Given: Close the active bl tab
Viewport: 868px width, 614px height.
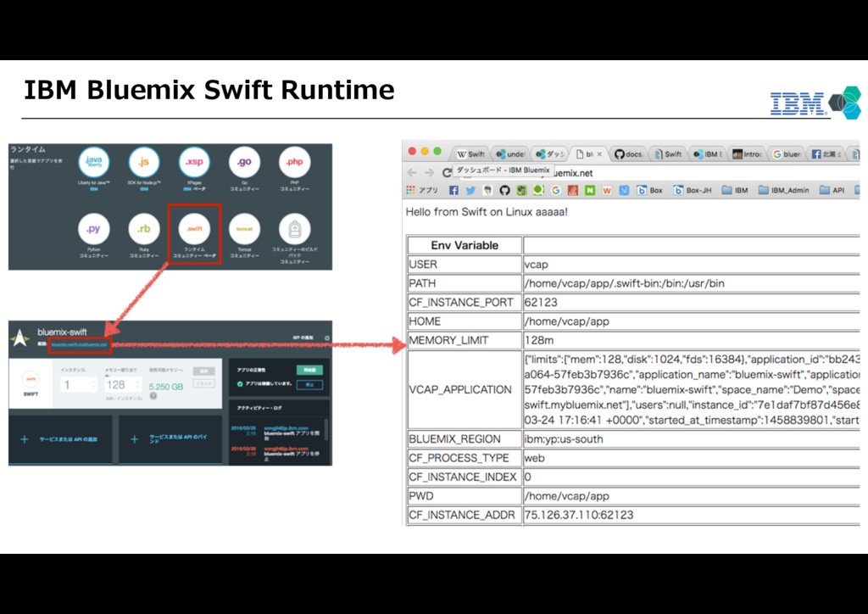Looking at the screenshot, I should (599, 154).
